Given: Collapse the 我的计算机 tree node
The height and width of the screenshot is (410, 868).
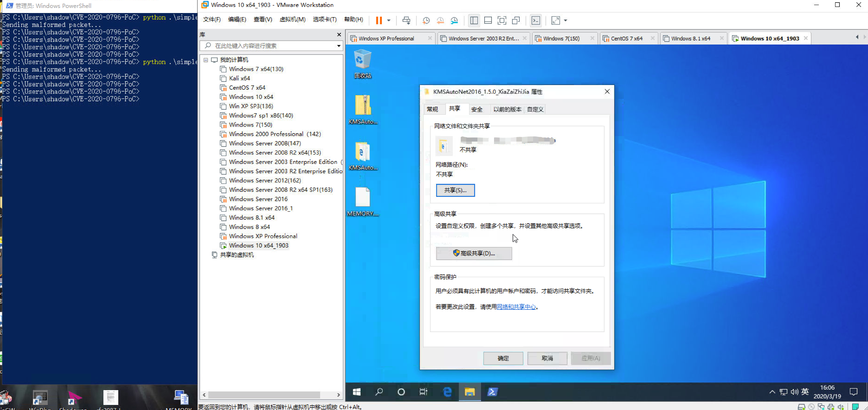Looking at the screenshot, I should pyautogui.click(x=206, y=60).
